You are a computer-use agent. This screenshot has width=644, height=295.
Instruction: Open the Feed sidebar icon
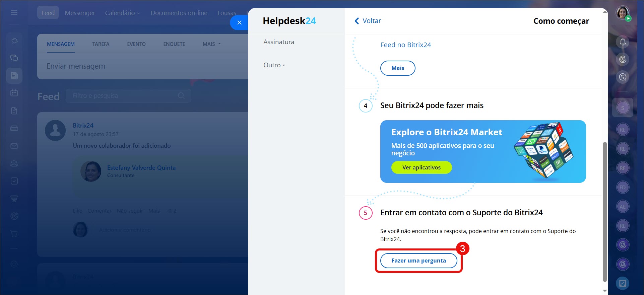coord(14,76)
